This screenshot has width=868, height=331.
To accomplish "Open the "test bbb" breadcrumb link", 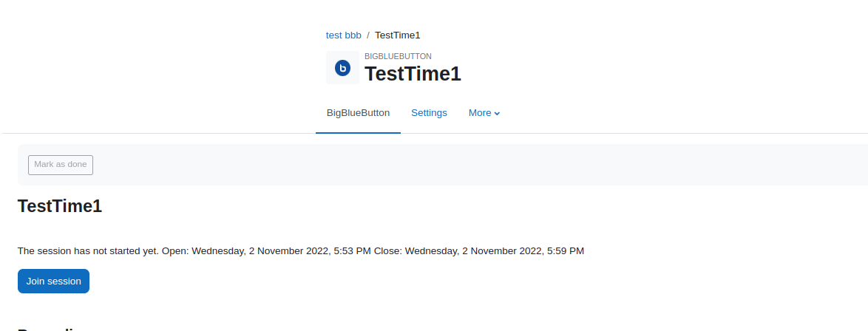I will 343,35.
